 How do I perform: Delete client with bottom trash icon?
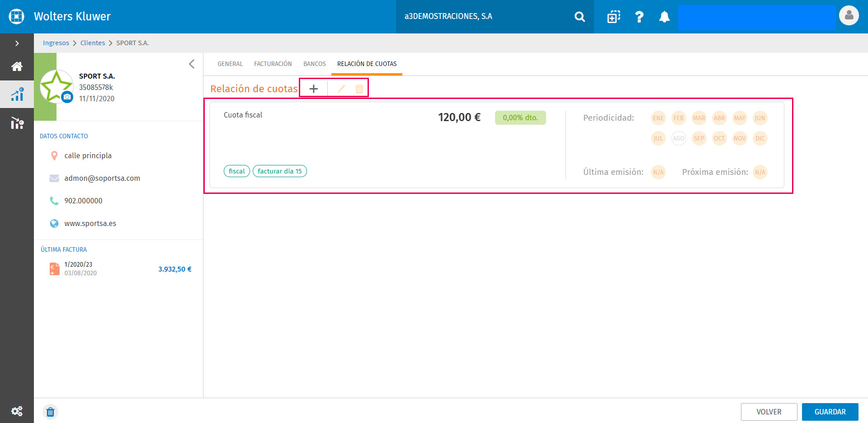[x=50, y=412]
